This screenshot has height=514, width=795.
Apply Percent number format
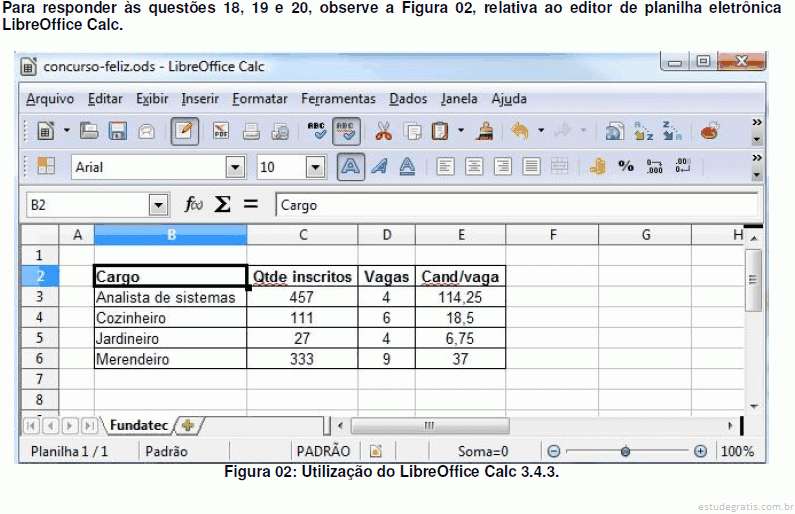[x=626, y=166]
